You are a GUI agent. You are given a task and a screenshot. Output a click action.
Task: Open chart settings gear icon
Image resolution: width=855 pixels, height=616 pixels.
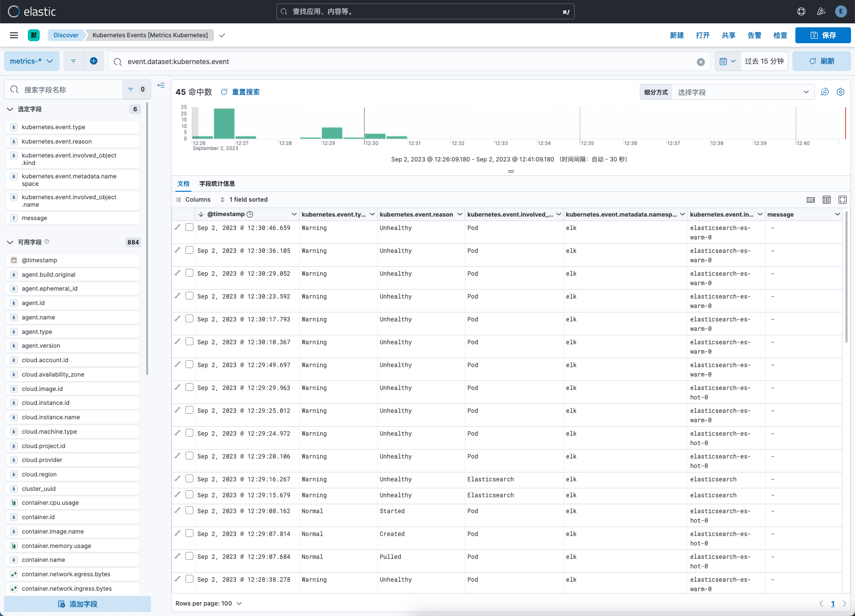(841, 92)
